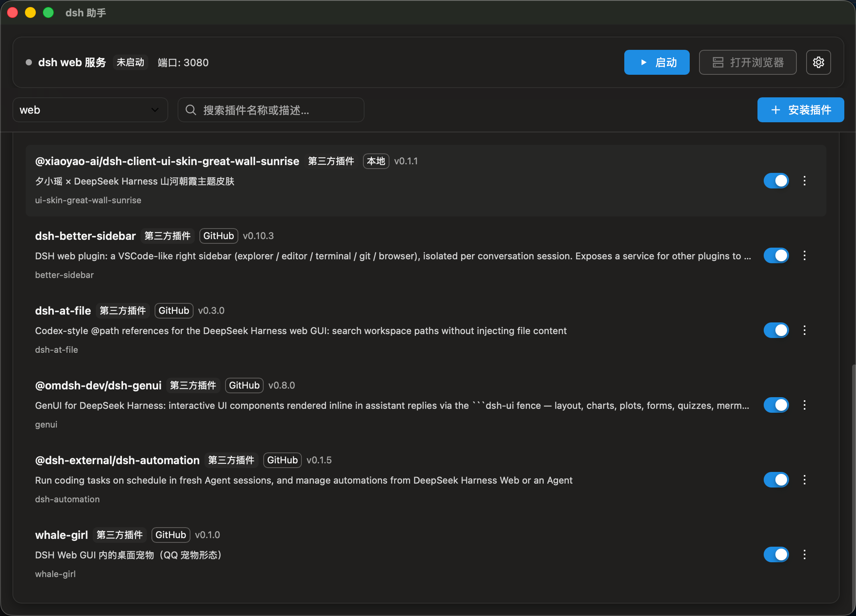
Task: Select the @dsh-external/dsh-automation plugin title
Action: click(117, 460)
